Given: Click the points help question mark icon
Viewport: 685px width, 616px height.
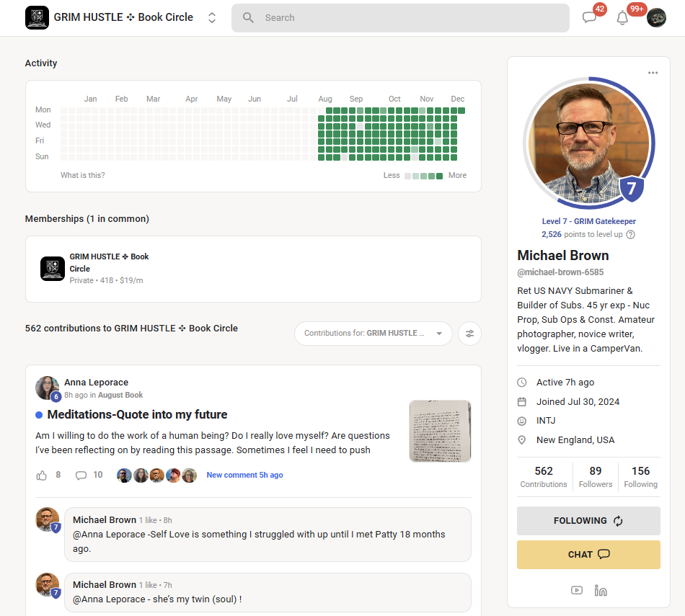Looking at the screenshot, I should 630,234.
